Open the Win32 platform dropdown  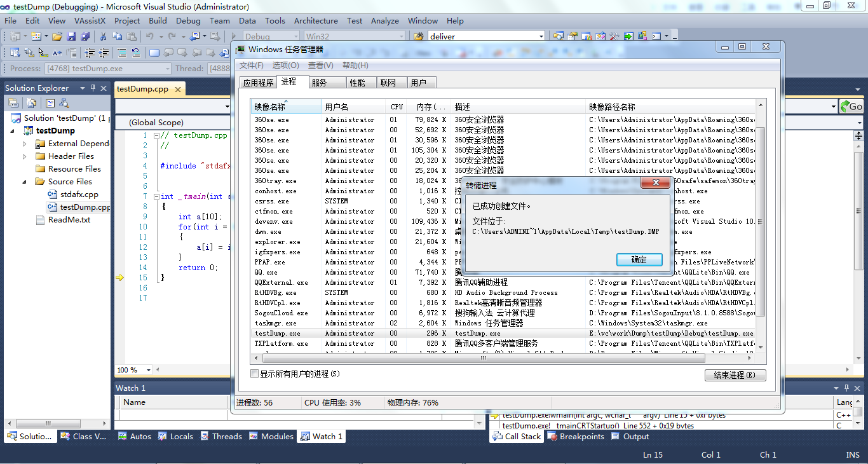coord(401,36)
